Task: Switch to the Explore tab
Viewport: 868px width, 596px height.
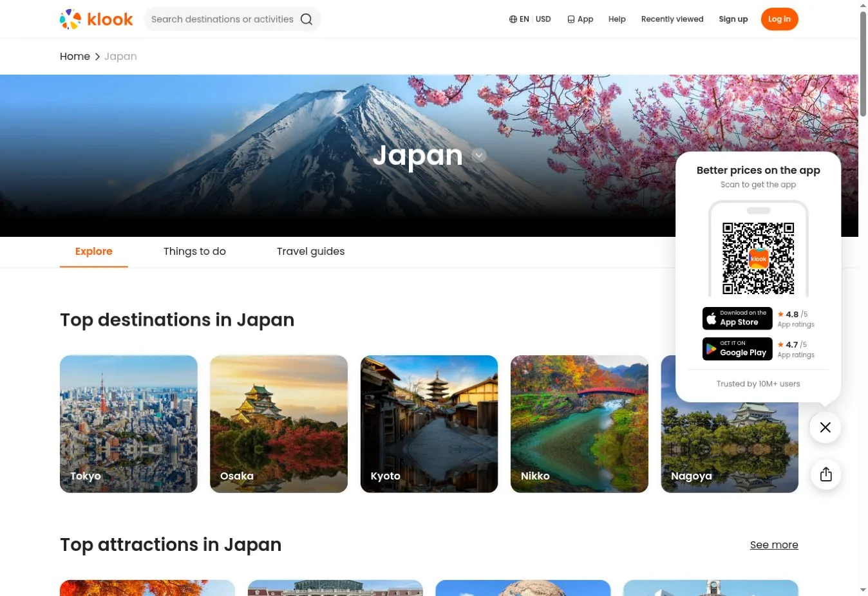Action: click(94, 252)
